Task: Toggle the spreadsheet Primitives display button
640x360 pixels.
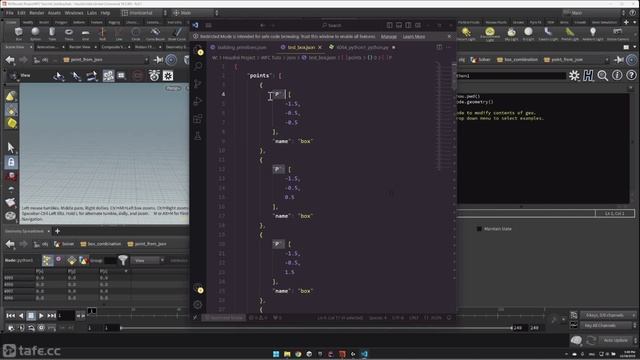Action: click(x=71, y=260)
